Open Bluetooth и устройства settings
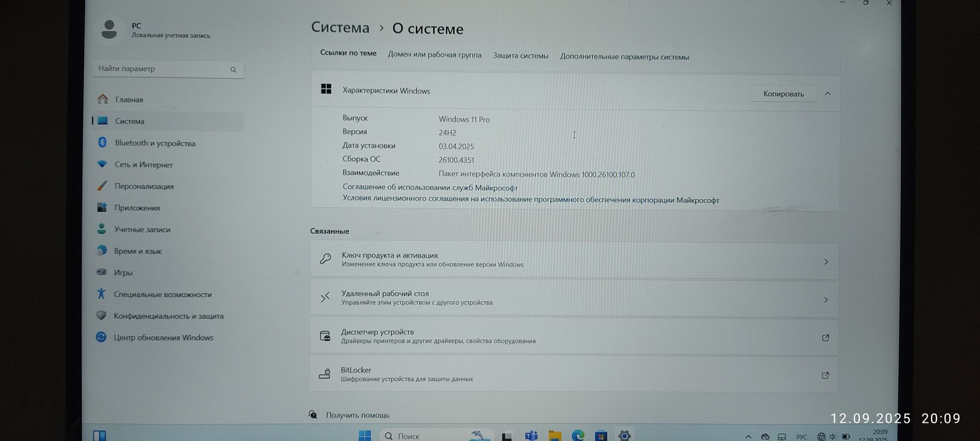Screen dimensions: 980x441 point(168,143)
